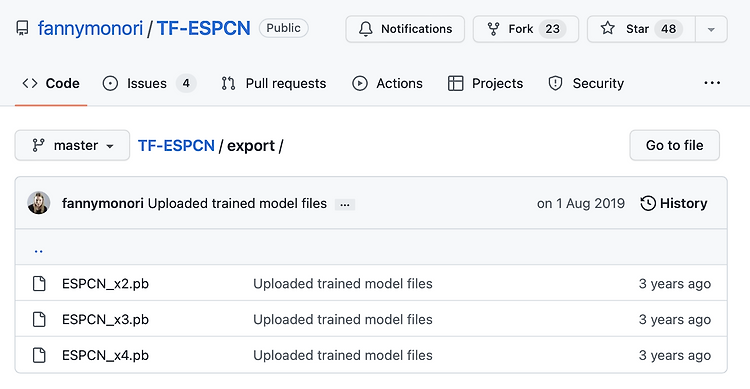Viewport: 750px width, 389px height.
Task: Open fannymonori avatar thumbnail
Action: click(39, 203)
